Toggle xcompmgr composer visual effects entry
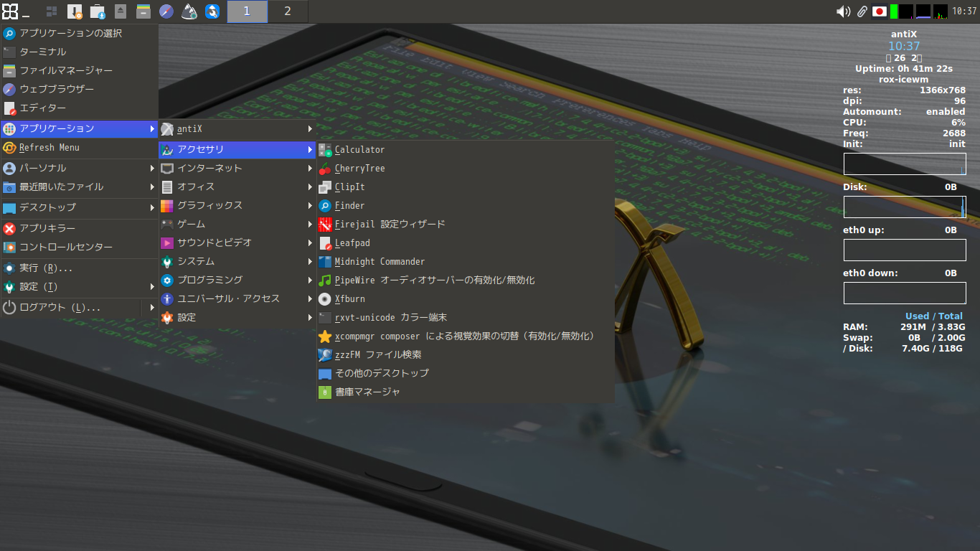980x551 pixels. [466, 336]
